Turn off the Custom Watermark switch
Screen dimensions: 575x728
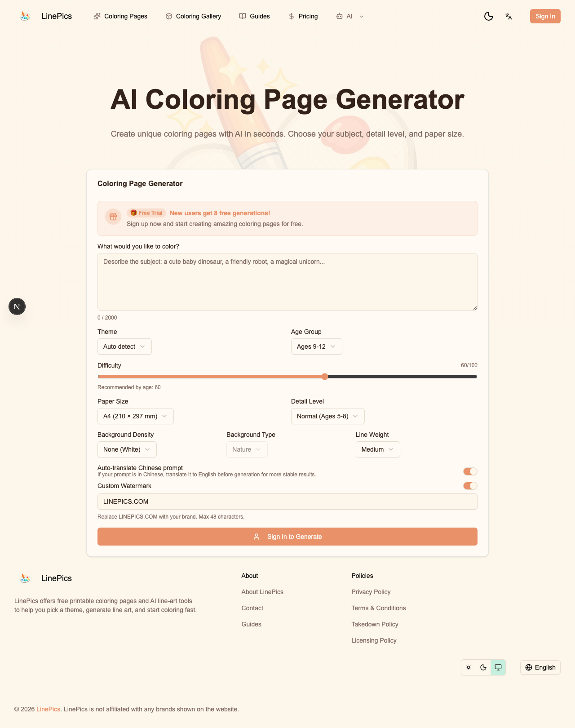[x=470, y=486]
